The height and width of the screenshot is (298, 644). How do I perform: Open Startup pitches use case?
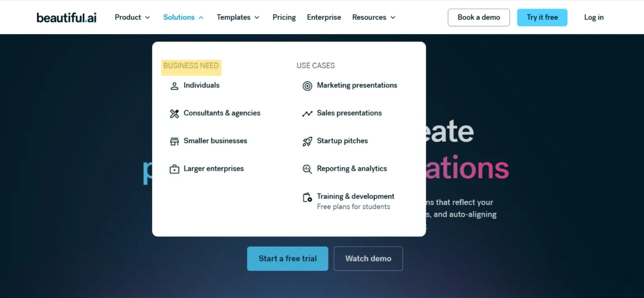pos(342,141)
